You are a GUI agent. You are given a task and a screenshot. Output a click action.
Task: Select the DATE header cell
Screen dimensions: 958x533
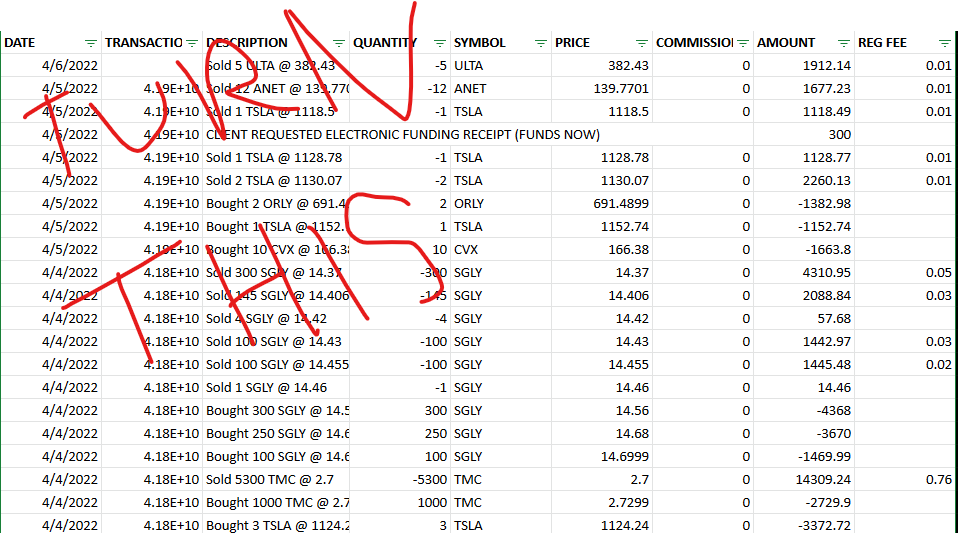pos(51,43)
